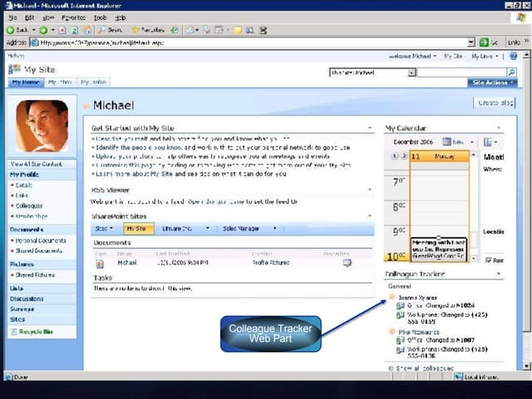Open the Search toolbar button

(111, 30)
